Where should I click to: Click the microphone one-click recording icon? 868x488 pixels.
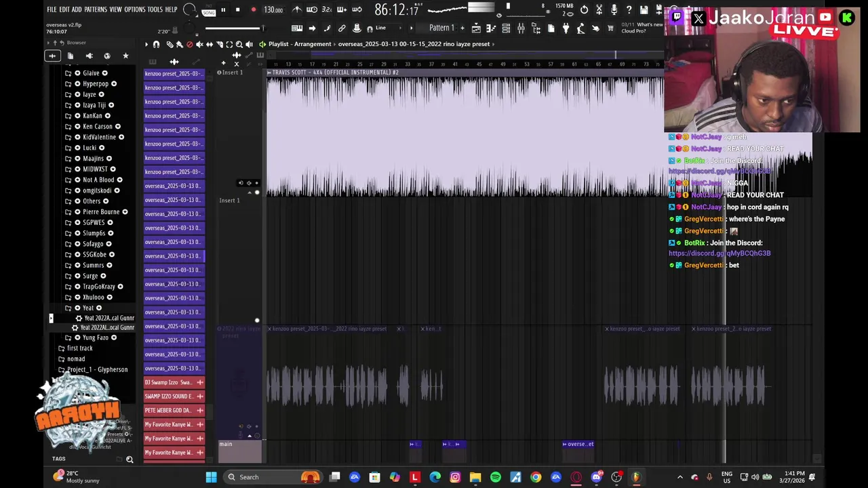[x=614, y=9]
